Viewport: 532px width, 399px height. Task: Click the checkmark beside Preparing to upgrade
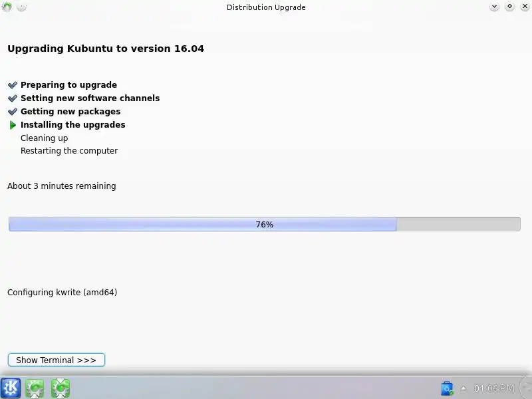(13, 85)
